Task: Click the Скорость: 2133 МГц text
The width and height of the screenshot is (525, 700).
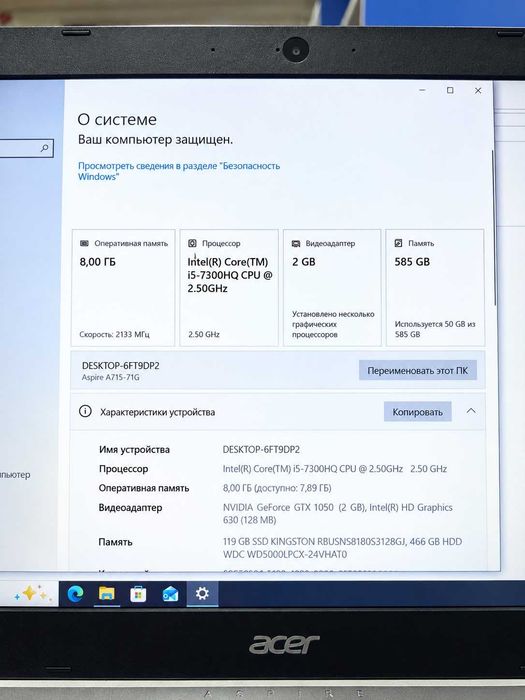Action: tap(114, 334)
